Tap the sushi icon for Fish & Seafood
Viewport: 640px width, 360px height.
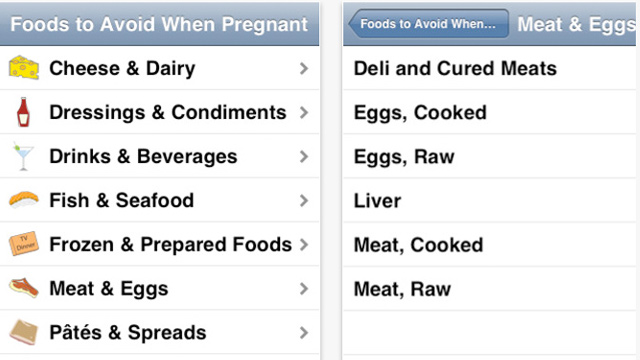[x=24, y=200]
